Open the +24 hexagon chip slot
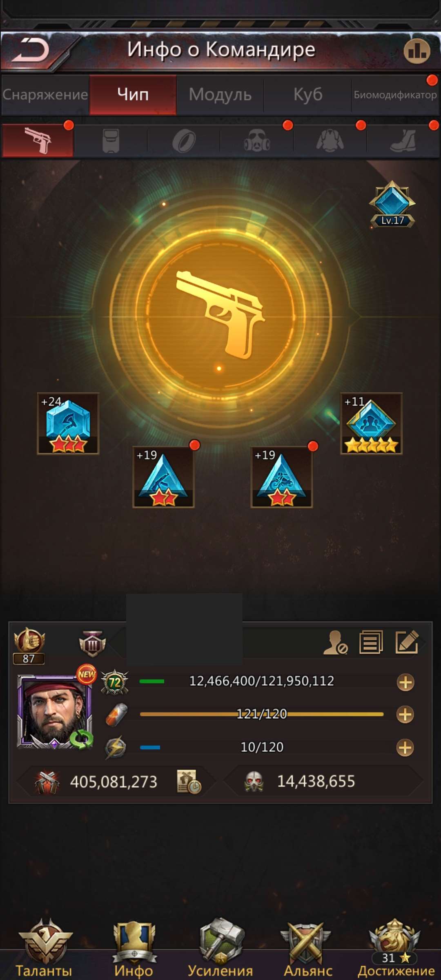Image resolution: width=441 pixels, height=980 pixels. click(68, 423)
